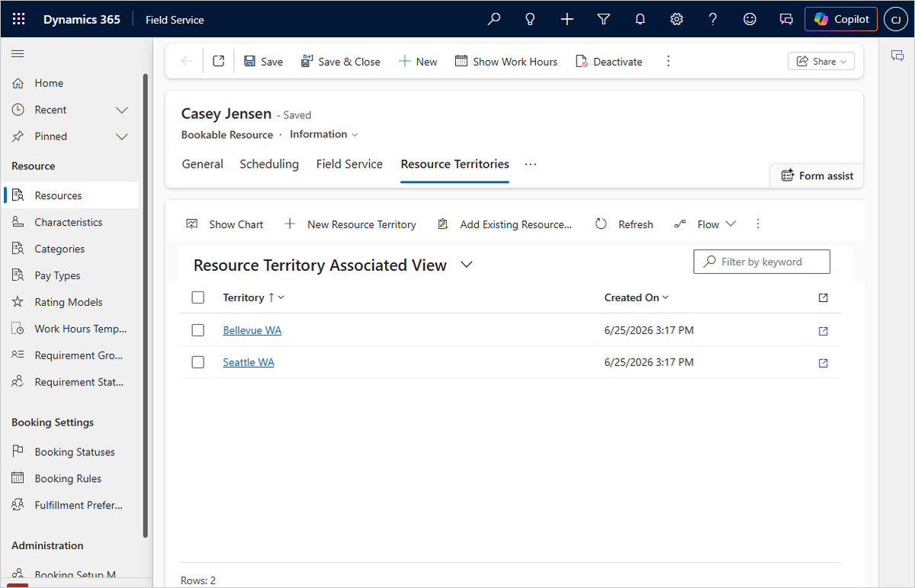Select the Seattle WA row checkbox
Screen dimensions: 915x588
click(198, 362)
